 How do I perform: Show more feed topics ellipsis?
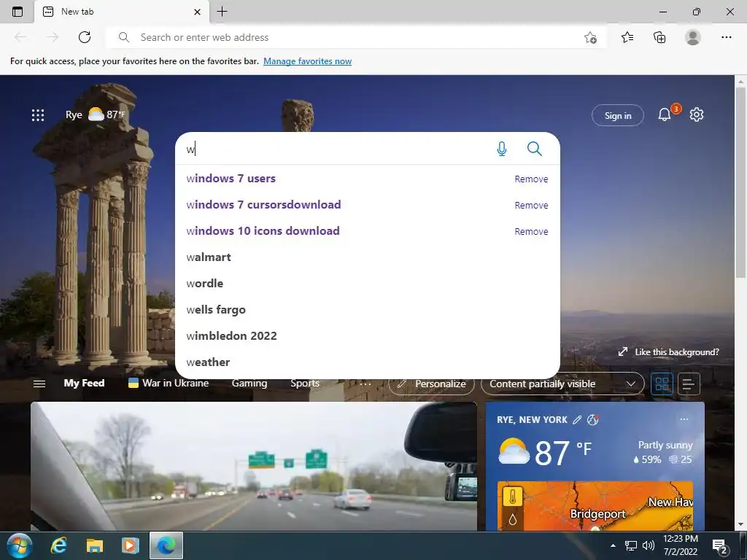[x=365, y=384]
